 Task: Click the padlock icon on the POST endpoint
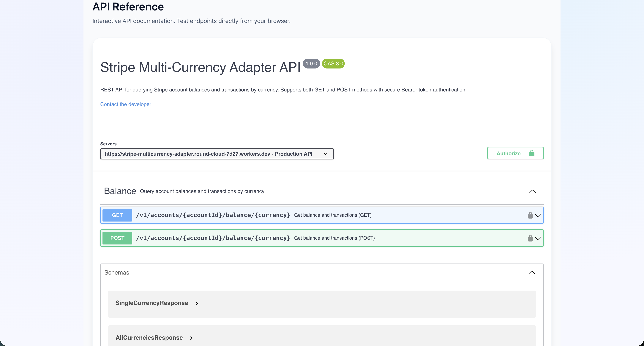click(x=530, y=238)
